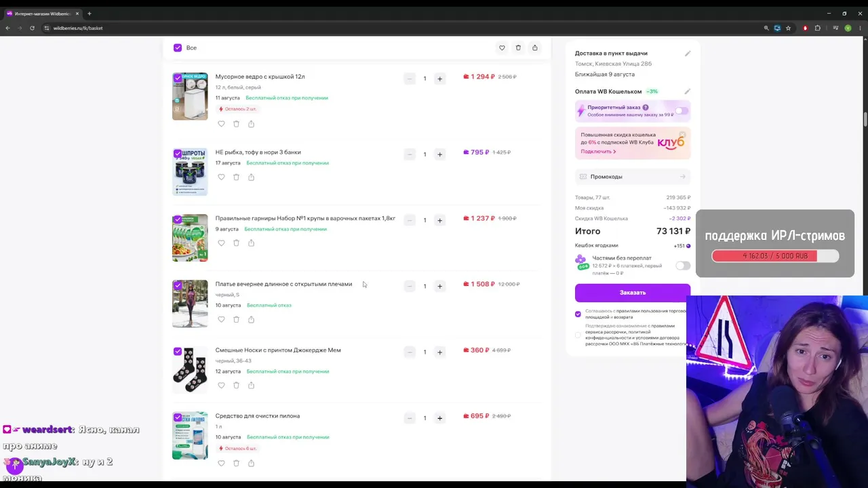This screenshot has width=868, height=488.
Task: Reload the current page
Action: [x=32, y=28]
